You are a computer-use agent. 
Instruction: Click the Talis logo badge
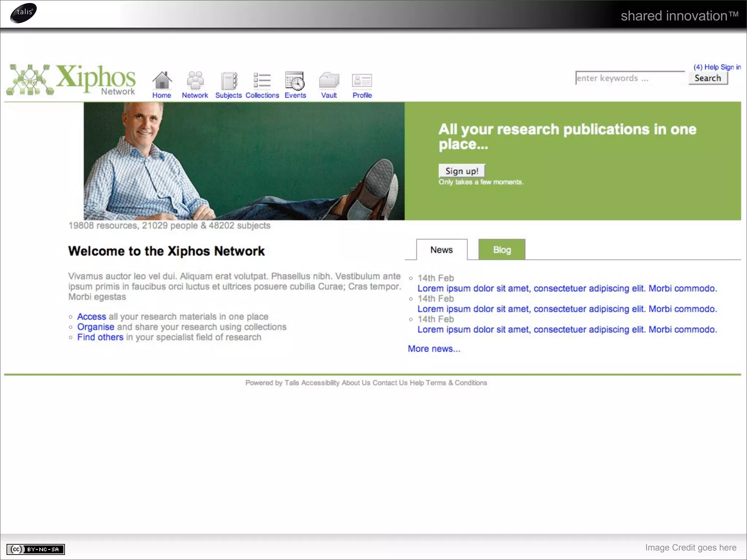tap(23, 13)
